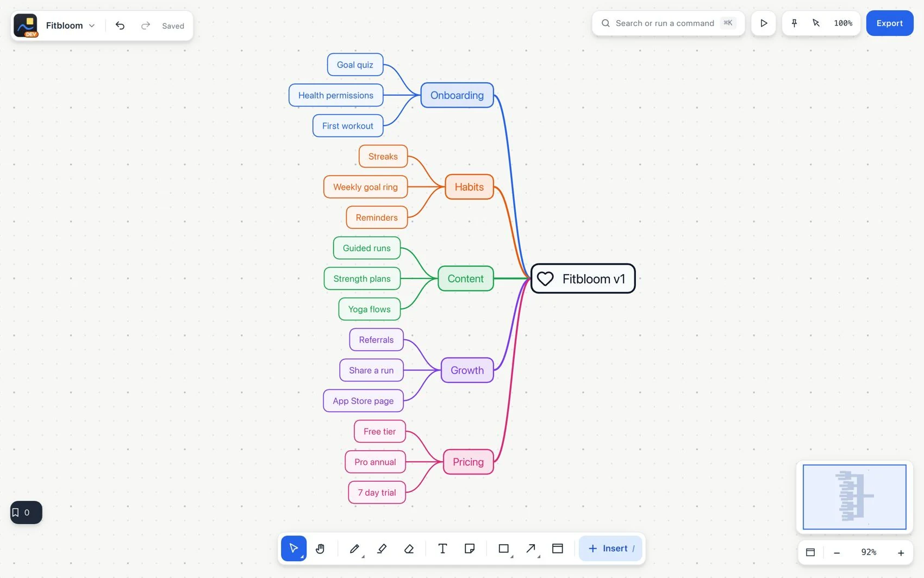The height and width of the screenshot is (578, 924).
Task: Open the 100% view scale menu
Action: pos(843,23)
